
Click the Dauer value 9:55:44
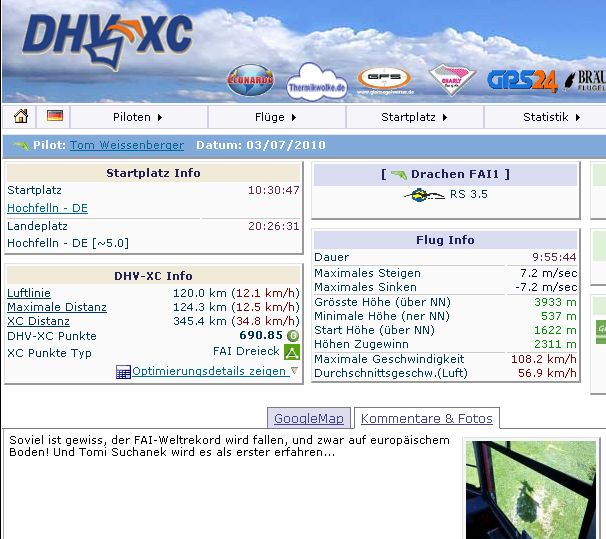click(554, 257)
